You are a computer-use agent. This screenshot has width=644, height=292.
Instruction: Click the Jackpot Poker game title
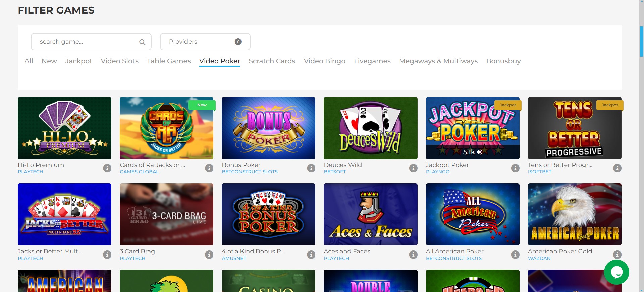(447, 165)
